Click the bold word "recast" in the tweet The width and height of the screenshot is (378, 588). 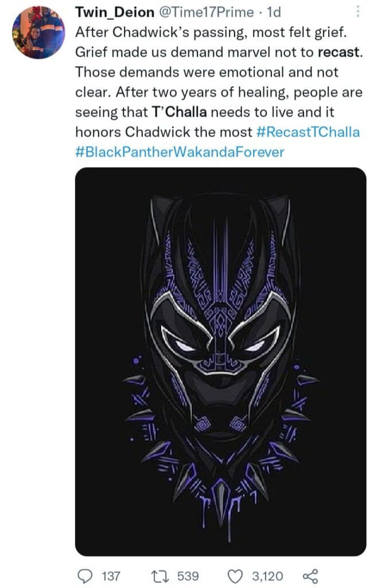pyautogui.click(x=340, y=52)
